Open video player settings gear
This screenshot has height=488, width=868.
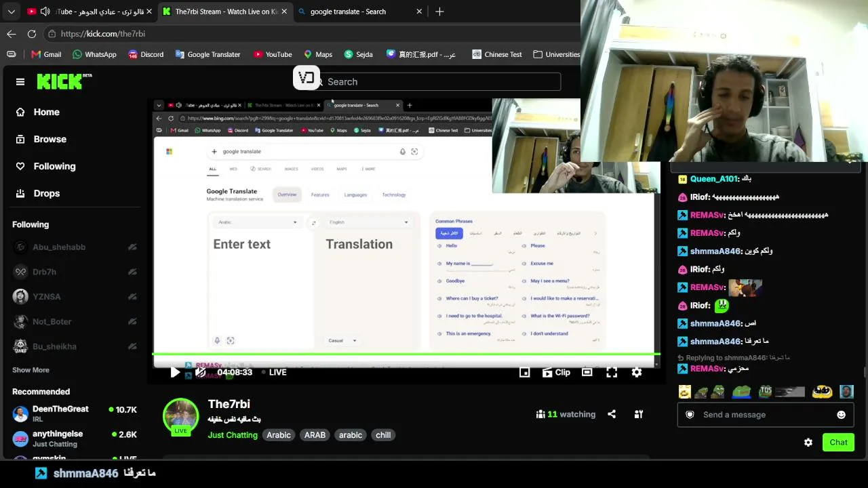click(637, 372)
